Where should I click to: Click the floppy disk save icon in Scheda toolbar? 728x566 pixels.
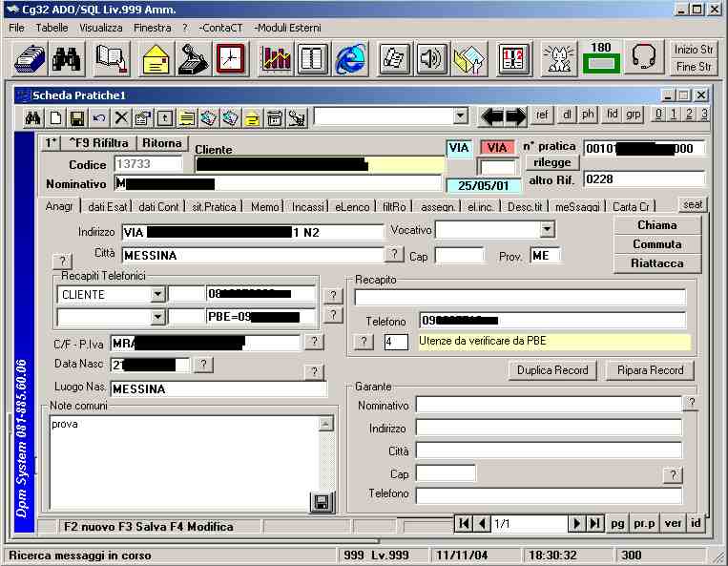pyautogui.click(x=76, y=117)
